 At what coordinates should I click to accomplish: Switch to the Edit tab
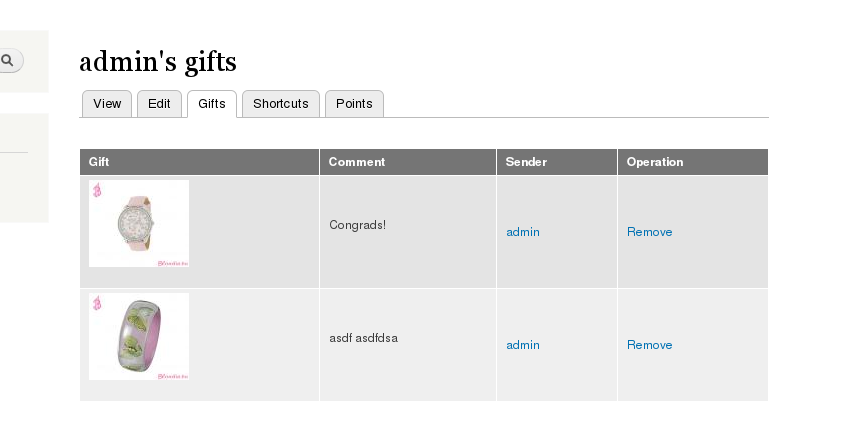159,104
